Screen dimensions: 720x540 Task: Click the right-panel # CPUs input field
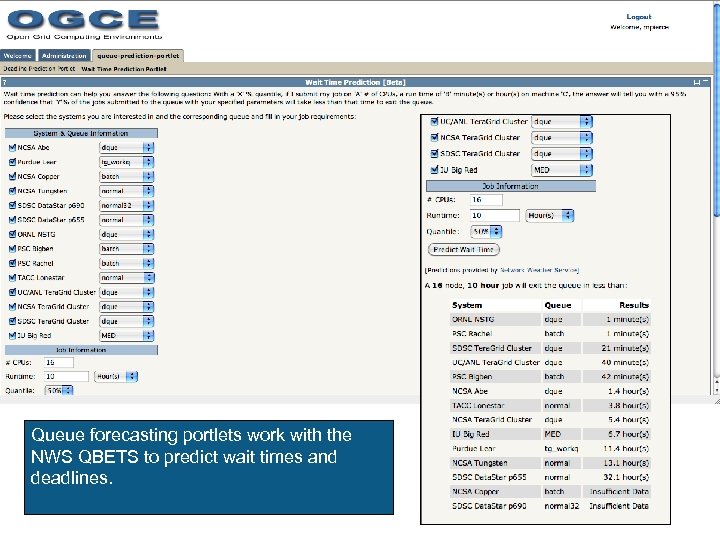point(486,200)
